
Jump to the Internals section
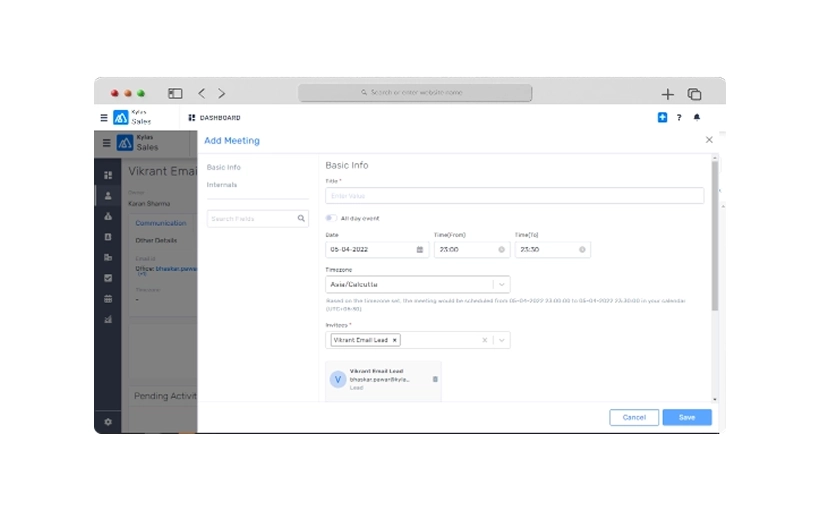coord(222,185)
